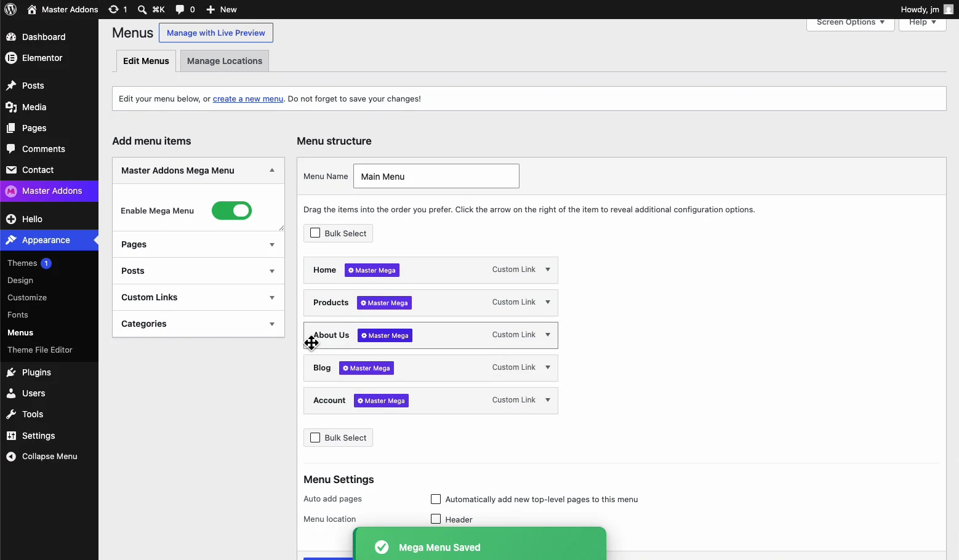
Task: Open the Screen Options dropdown
Action: [850, 23]
